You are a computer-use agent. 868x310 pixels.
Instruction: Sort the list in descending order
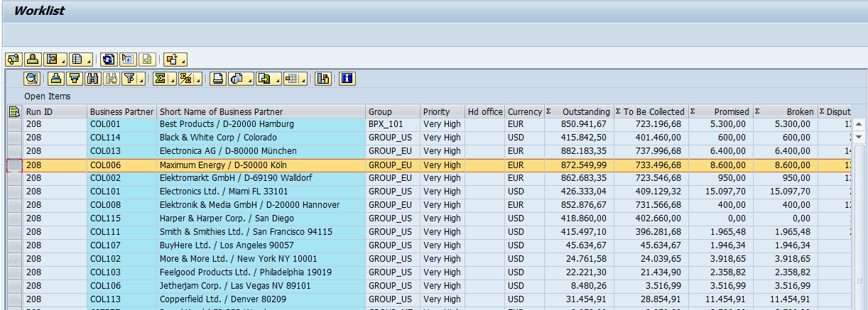[74, 79]
